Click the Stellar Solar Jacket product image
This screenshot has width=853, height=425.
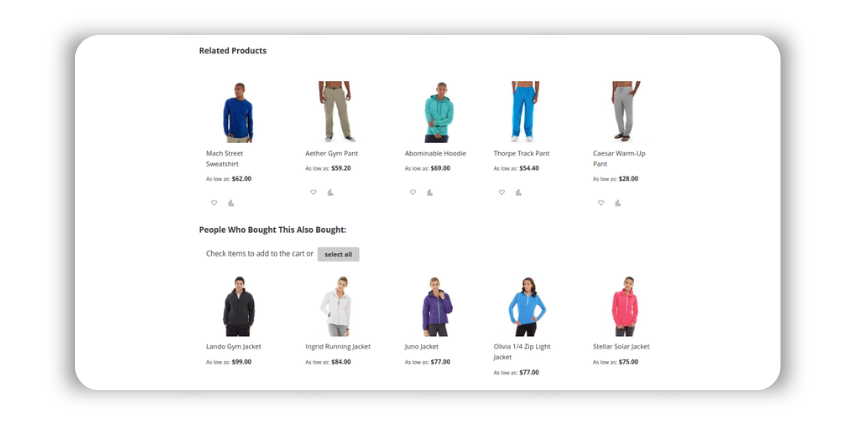[625, 306]
